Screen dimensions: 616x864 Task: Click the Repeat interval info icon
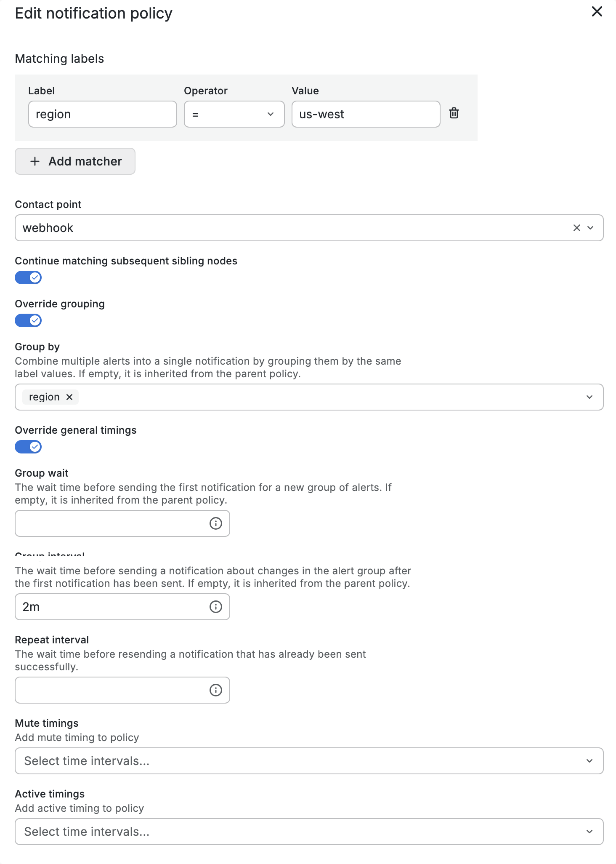215,690
